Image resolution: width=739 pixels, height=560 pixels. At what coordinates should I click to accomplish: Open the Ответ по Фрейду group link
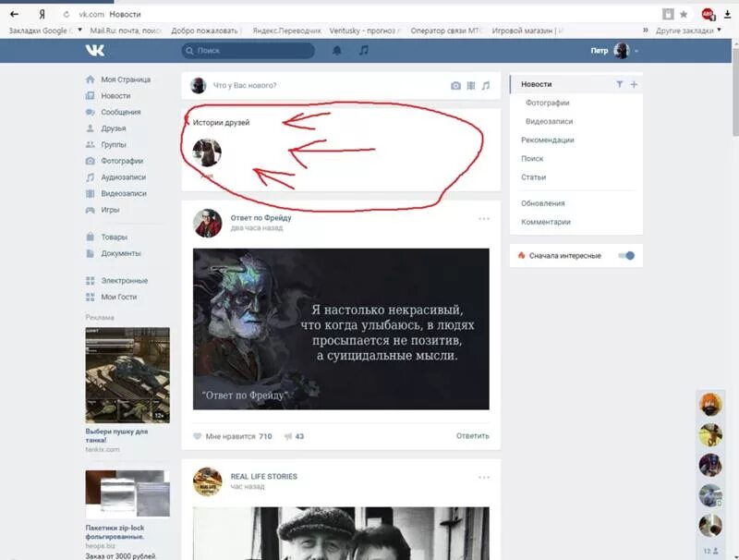260,217
